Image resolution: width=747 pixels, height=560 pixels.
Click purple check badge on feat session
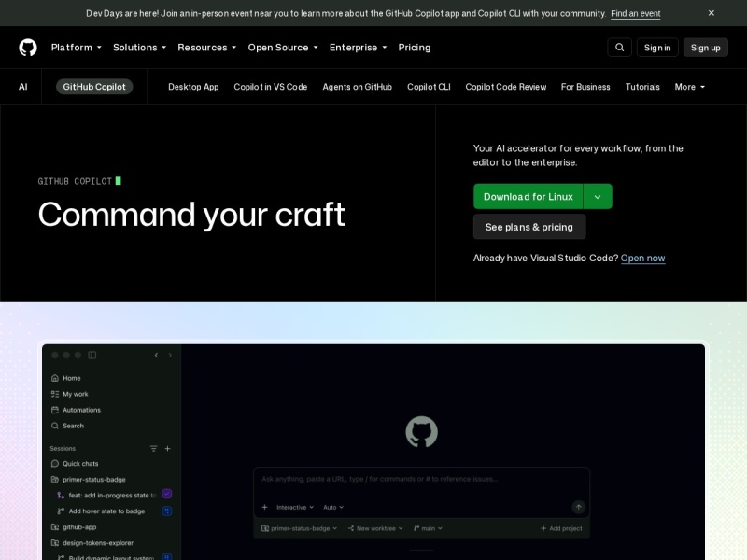(x=167, y=494)
